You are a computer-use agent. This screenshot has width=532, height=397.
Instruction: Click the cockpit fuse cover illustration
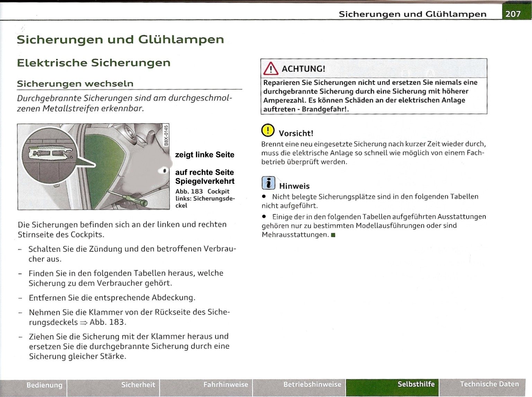(94, 167)
